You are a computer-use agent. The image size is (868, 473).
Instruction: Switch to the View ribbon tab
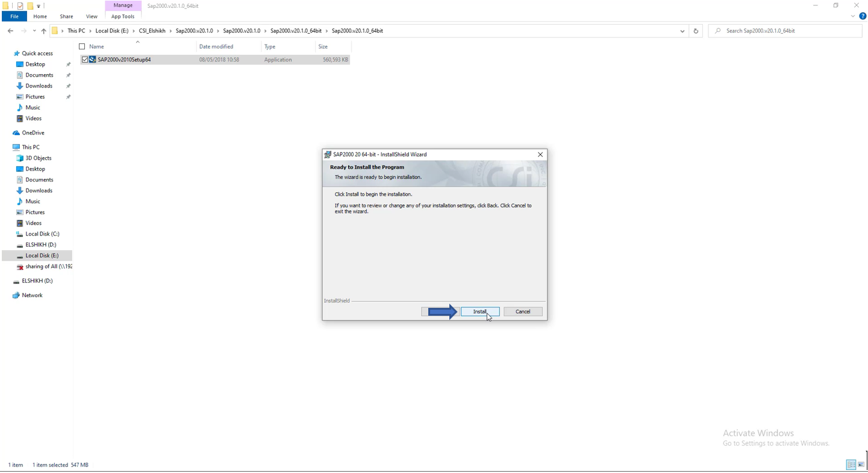tap(92, 16)
